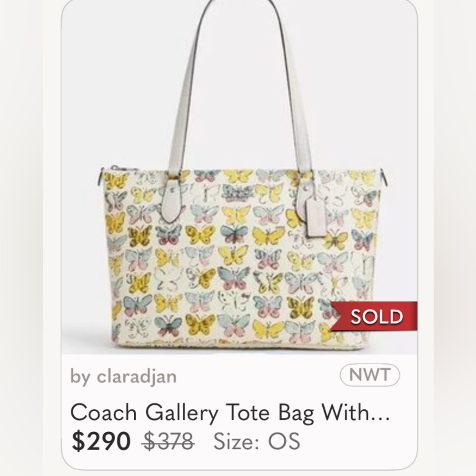Click the word "Gallery" in the listing title
The height and width of the screenshot is (476, 476).
point(182,414)
